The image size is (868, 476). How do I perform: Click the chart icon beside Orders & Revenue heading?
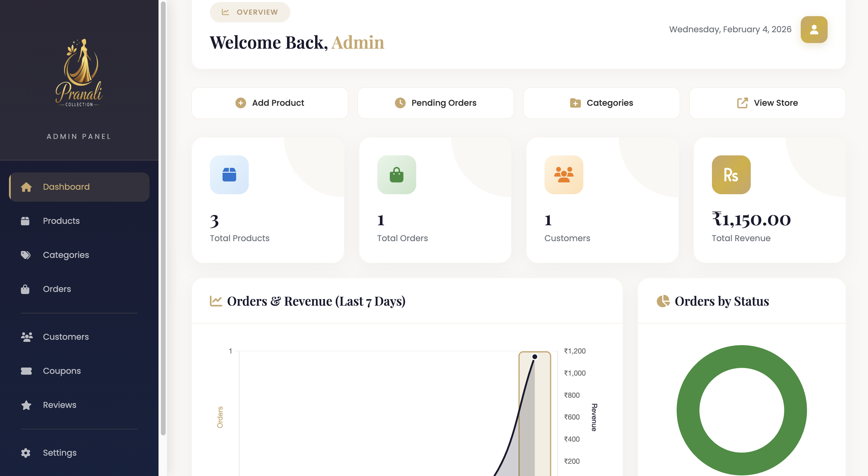[216, 301]
